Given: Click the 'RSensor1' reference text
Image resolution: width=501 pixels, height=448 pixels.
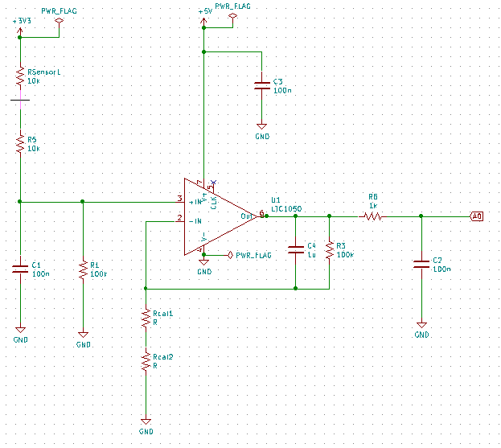Looking at the screenshot, I should click(x=43, y=72).
